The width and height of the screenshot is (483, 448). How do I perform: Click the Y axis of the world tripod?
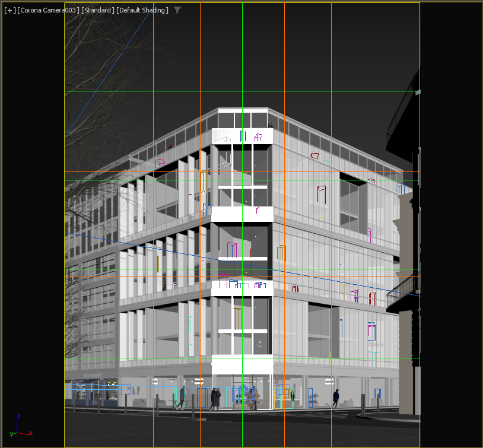click(x=12, y=433)
